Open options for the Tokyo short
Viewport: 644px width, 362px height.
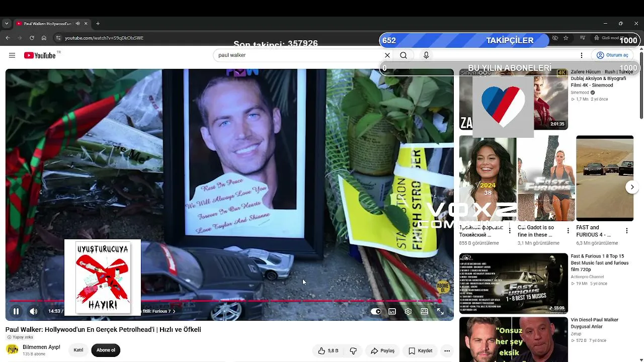[x=510, y=231]
